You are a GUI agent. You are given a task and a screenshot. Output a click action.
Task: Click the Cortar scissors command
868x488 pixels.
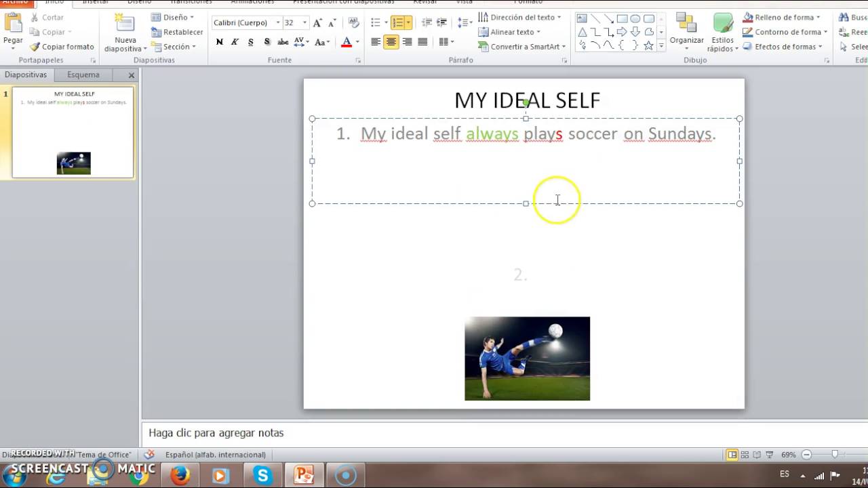[47, 18]
